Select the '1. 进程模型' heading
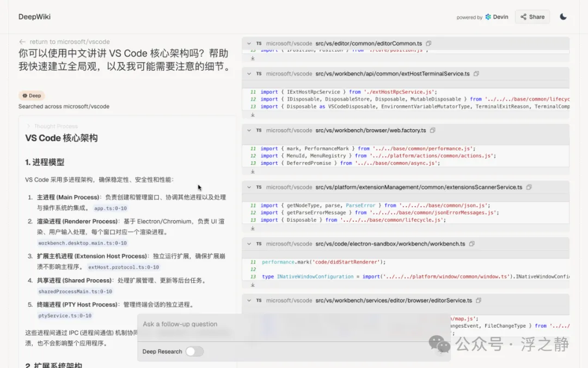Viewport: 588px width, 368px height. click(45, 162)
